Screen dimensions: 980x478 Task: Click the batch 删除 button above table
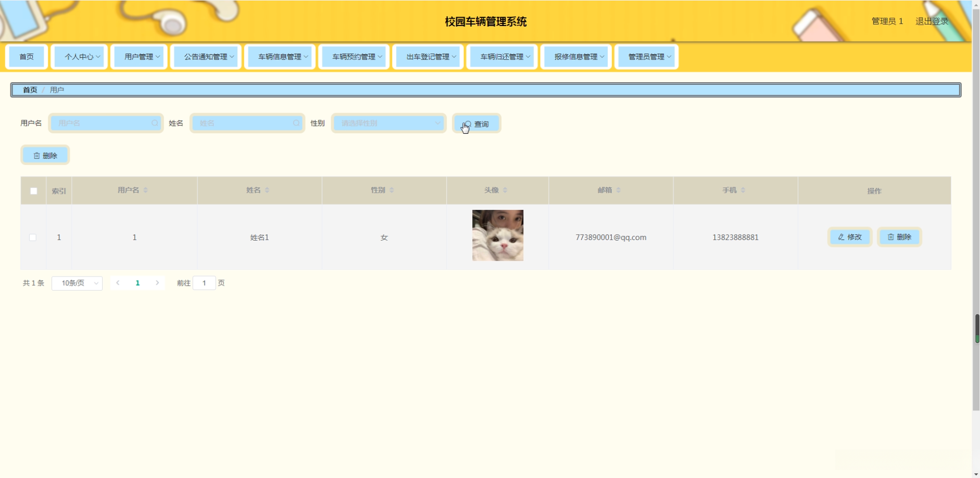[x=45, y=155]
